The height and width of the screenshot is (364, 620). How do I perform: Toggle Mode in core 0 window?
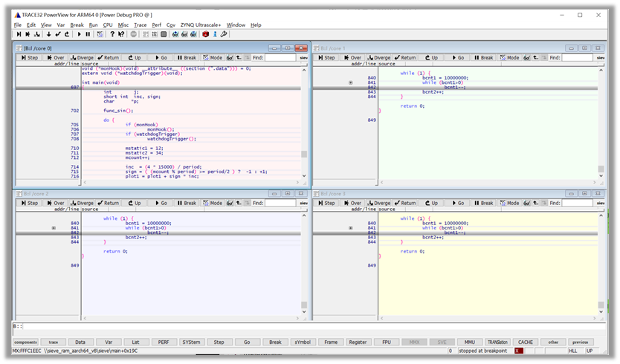[x=213, y=58]
